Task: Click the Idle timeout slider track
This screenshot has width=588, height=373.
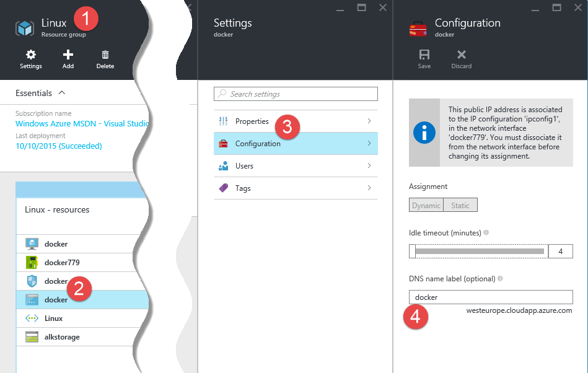Action: (480, 251)
